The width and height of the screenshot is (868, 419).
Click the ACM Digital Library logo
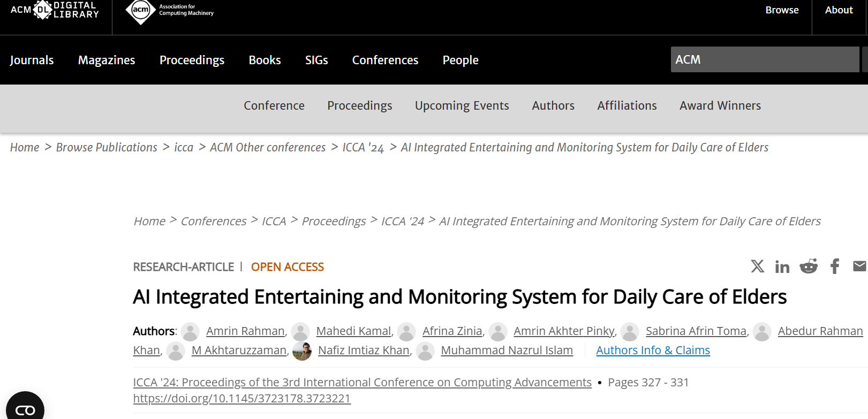click(55, 10)
